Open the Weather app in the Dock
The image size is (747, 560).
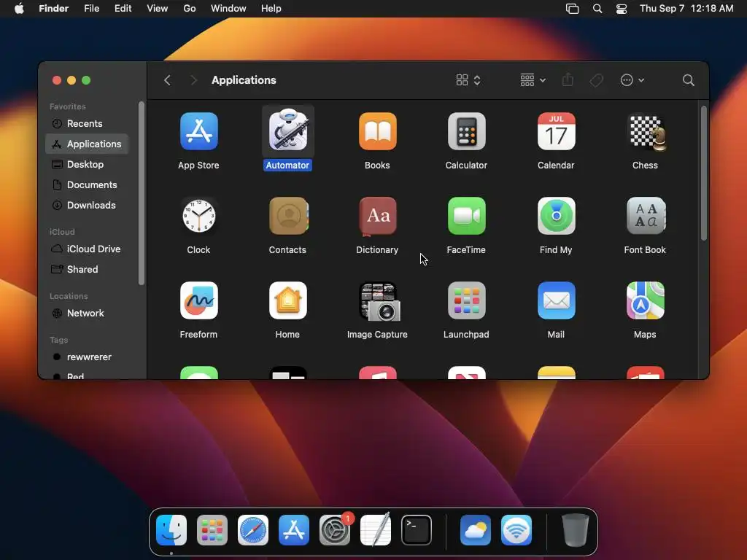click(x=476, y=530)
